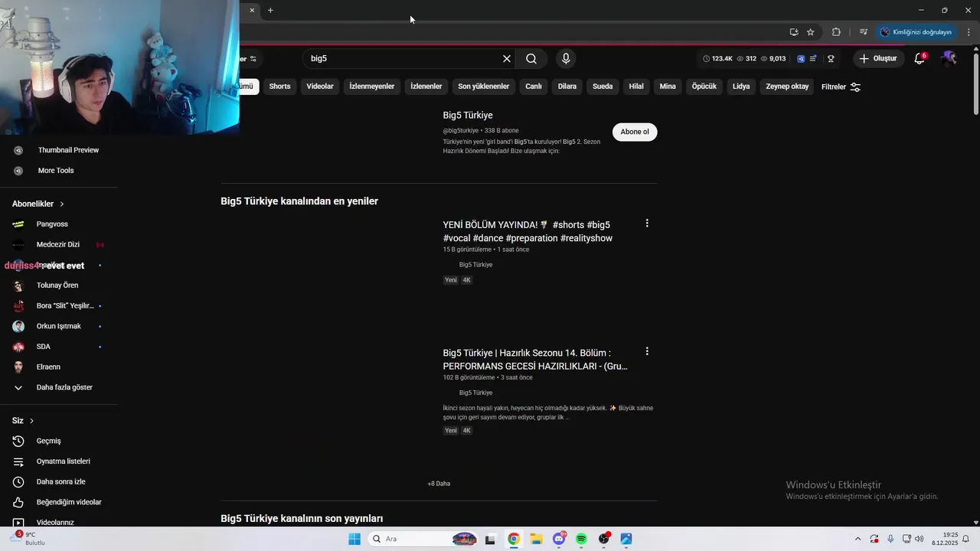Select the Zeynep oktay chip

tap(787, 86)
